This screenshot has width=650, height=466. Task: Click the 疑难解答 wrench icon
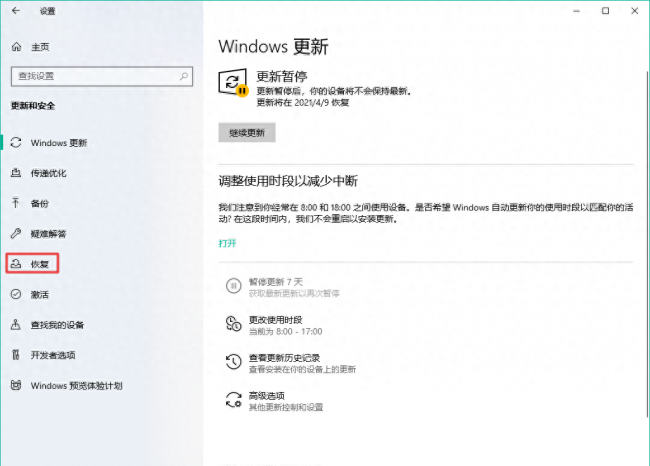point(16,233)
